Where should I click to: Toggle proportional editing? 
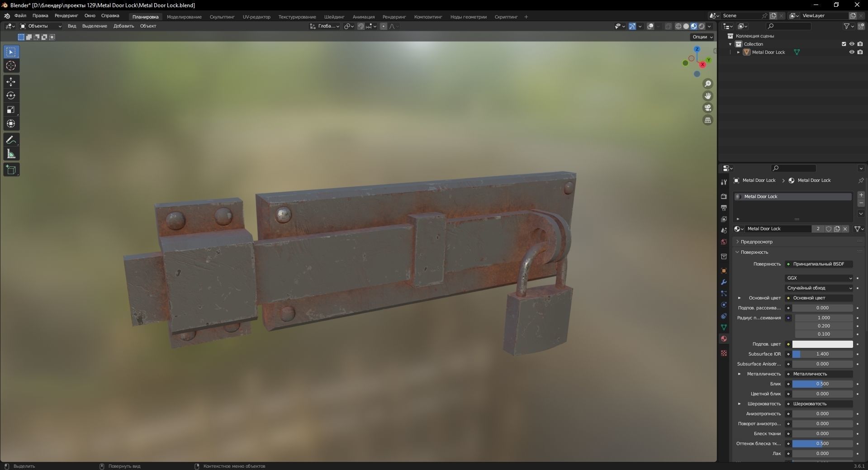(384, 26)
